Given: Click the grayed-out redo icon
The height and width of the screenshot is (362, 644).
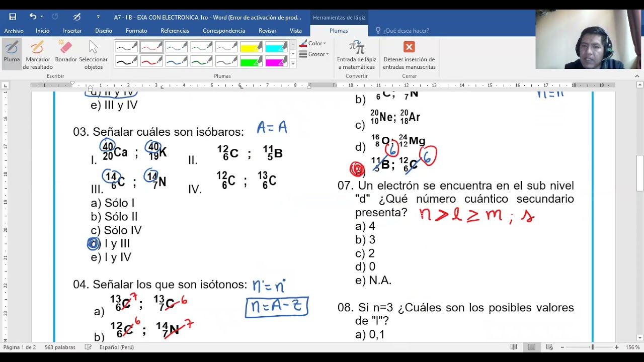Looking at the screenshot, I should click(x=55, y=17).
